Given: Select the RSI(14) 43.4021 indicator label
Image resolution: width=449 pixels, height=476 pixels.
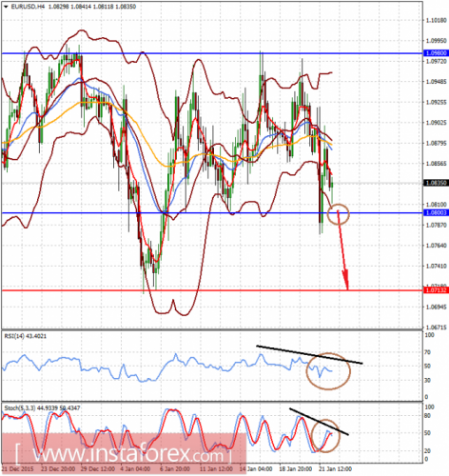Looking at the screenshot, I should click(26, 336).
